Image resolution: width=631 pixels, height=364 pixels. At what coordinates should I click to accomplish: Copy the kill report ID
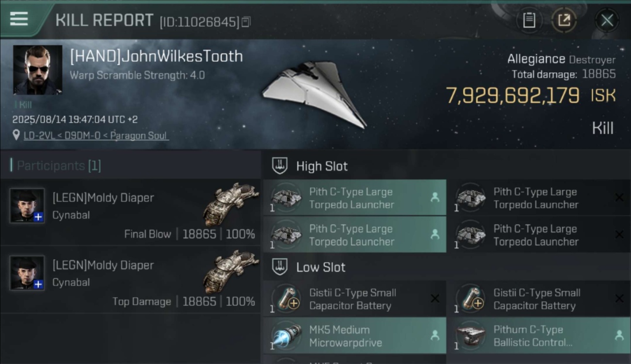coord(246,22)
